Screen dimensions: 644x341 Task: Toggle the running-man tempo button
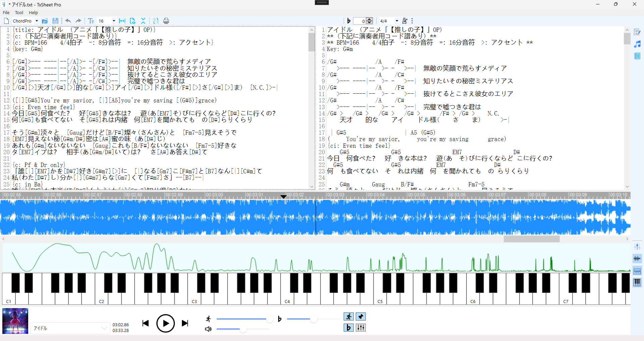349,316
